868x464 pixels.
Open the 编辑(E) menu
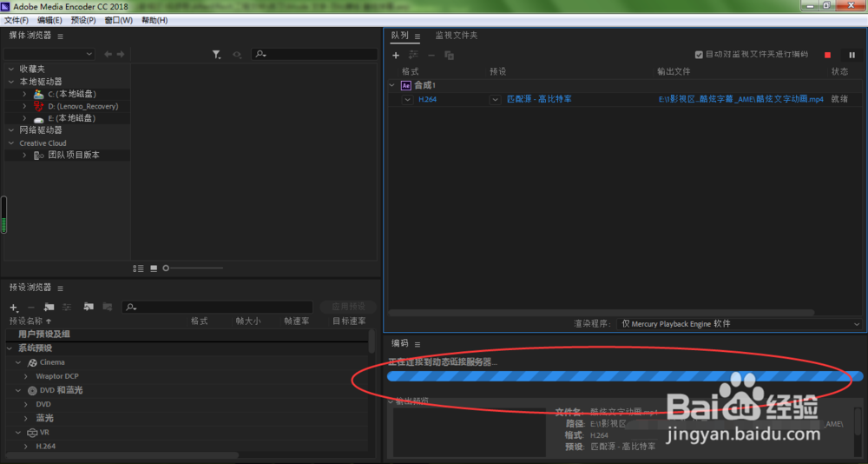(x=49, y=21)
